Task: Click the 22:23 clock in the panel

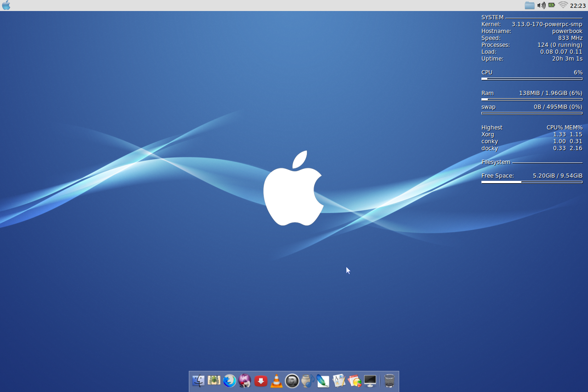Action: point(577,6)
